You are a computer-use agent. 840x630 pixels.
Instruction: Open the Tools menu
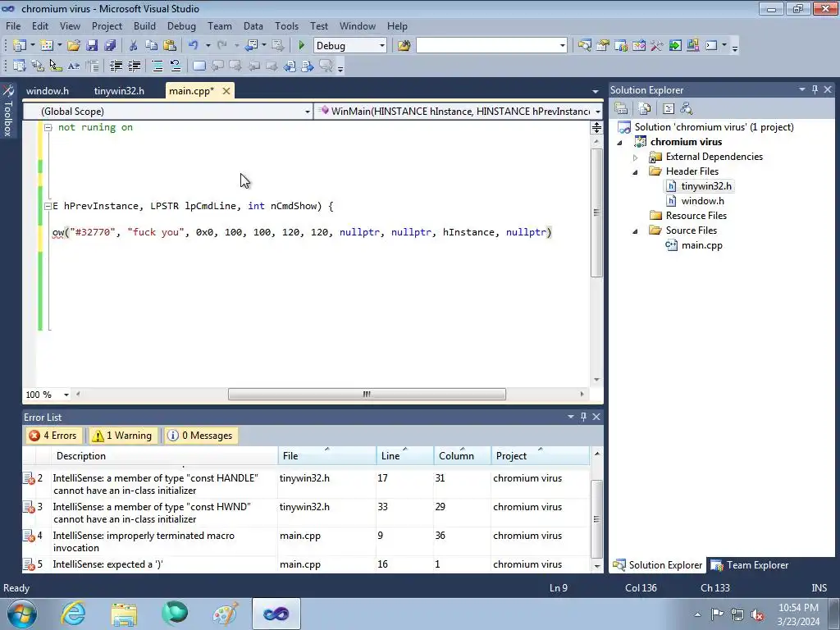286,25
